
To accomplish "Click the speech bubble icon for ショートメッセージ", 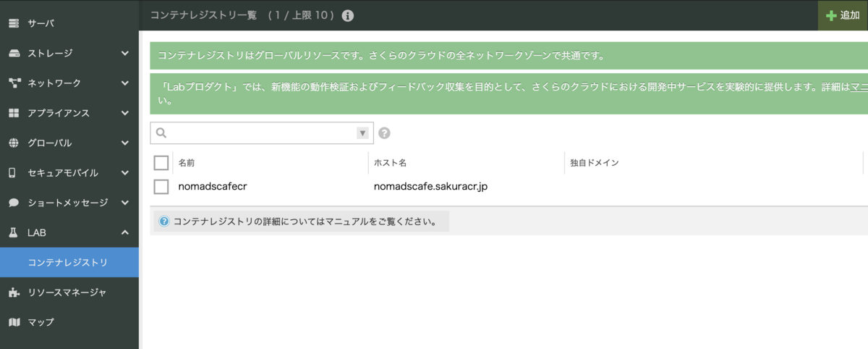I will [x=14, y=203].
